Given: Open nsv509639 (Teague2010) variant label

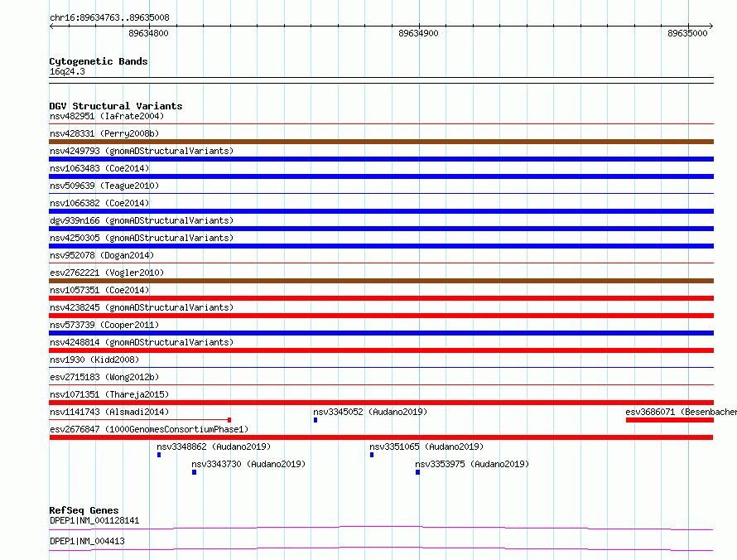Looking at the screenshot, I should 104,186.
